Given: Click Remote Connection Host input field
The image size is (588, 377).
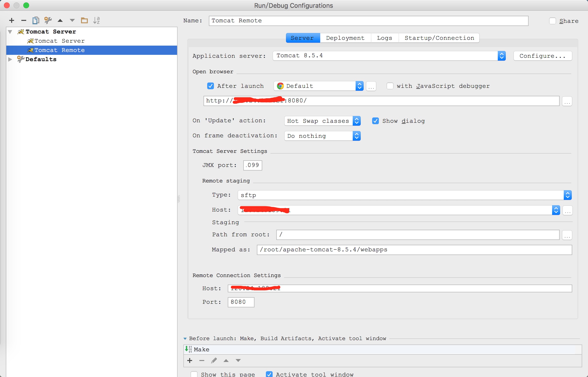Looking at the screenshot, I should pos(400,288).
